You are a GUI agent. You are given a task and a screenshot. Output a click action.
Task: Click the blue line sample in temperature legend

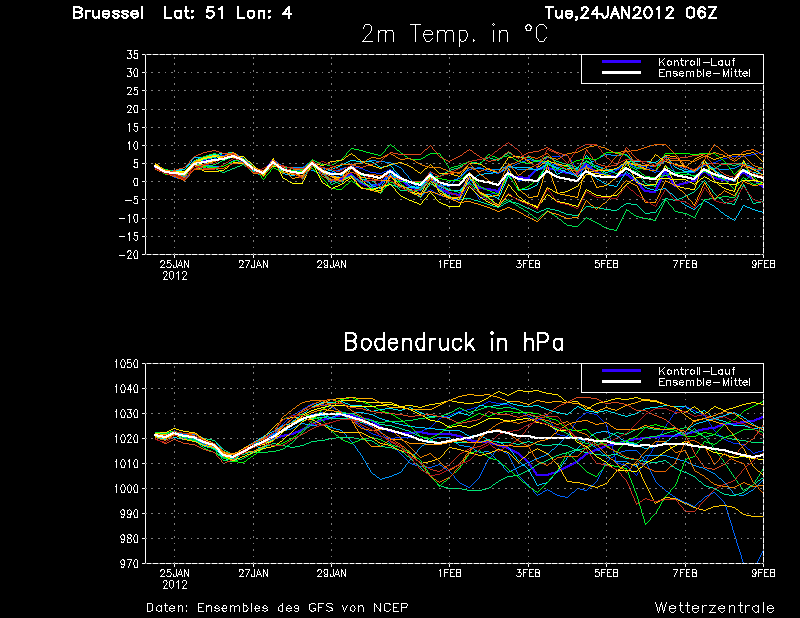pyautogui.click(x=621, y=62)
